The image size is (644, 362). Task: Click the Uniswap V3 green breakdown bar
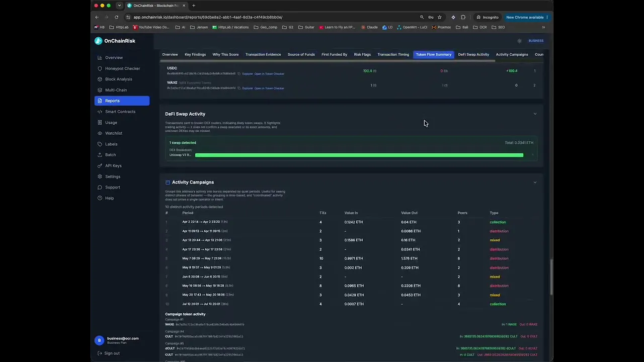359,155
